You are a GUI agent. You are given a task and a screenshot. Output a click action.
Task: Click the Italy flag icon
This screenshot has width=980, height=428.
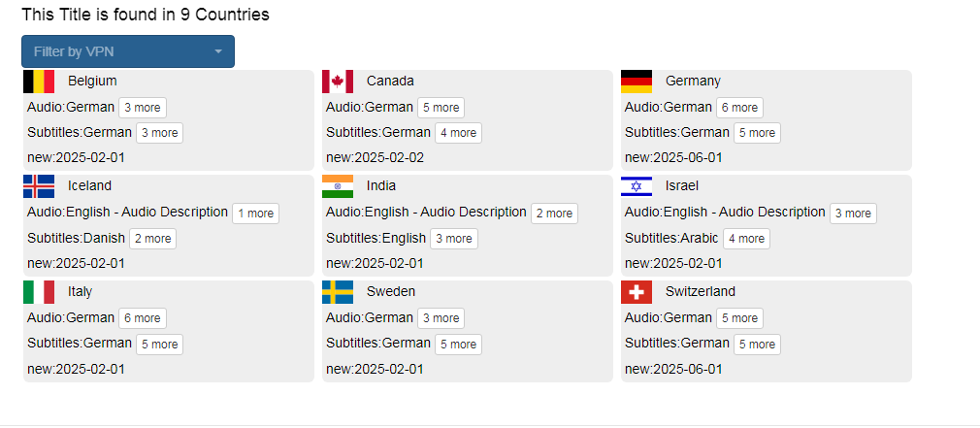click(x=39, y=292)
